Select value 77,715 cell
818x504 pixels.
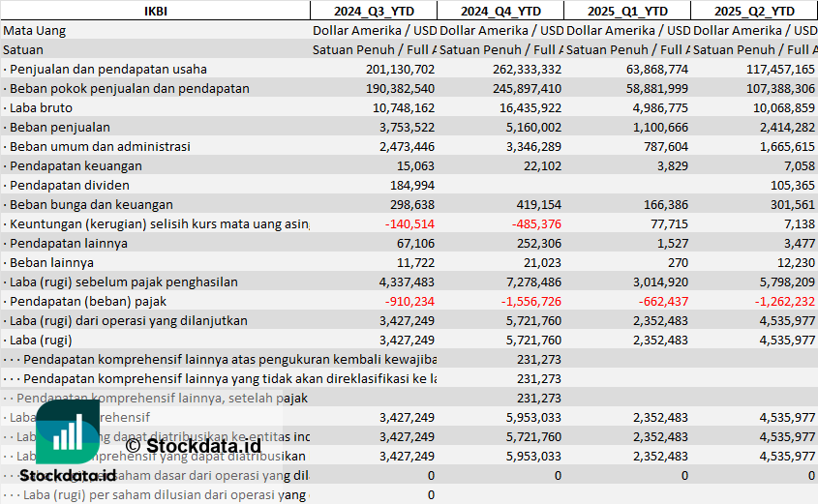669,223
